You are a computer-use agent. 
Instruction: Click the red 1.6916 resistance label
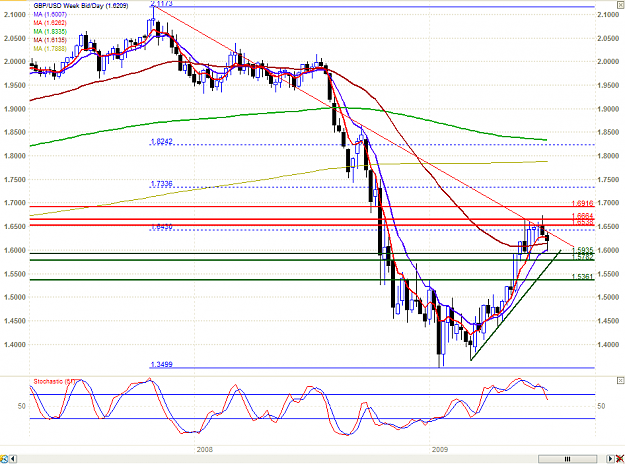582,203
